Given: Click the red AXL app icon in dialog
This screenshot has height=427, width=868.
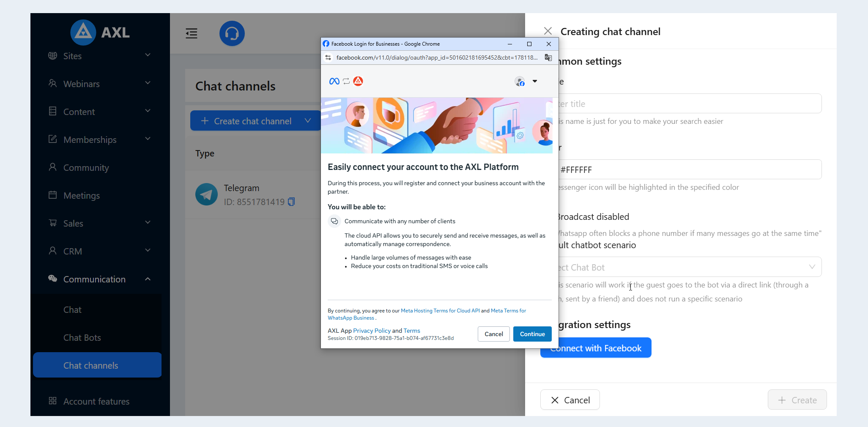Looking at the screenshot, I should click(358, 81).
